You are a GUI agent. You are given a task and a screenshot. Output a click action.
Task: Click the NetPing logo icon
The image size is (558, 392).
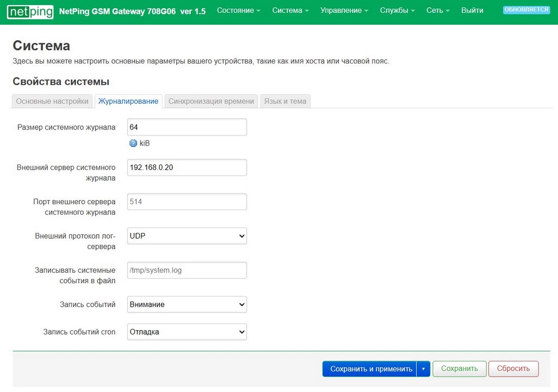click(x=30, y=11)
